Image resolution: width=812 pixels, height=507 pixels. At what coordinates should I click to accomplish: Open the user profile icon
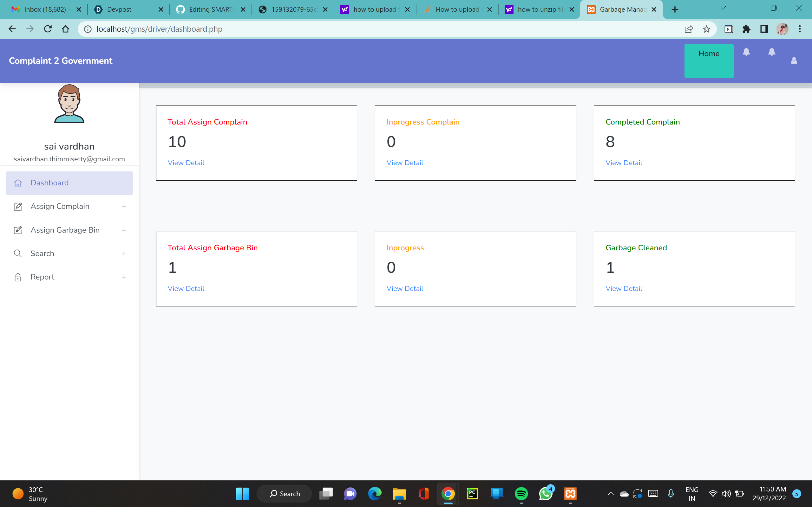794,61
